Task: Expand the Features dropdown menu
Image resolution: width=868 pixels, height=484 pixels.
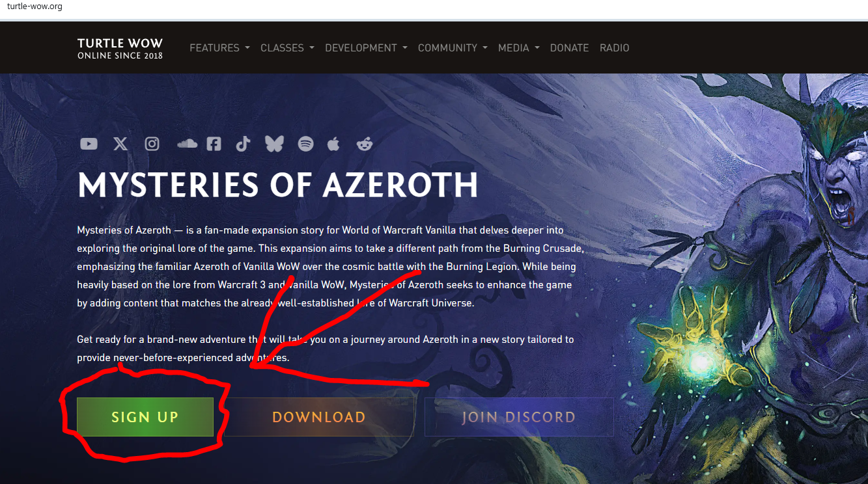Action: tap(219, 47)
